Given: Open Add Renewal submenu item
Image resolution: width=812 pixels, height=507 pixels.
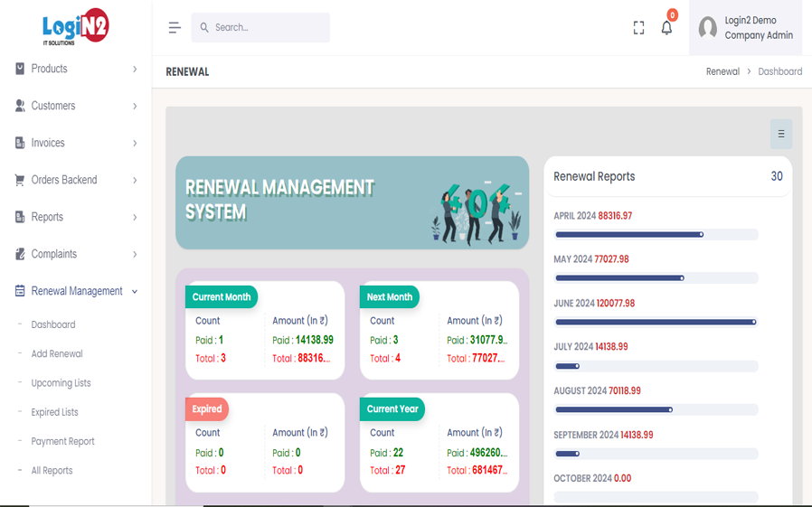Looking at the screenshot, I should (57, 353).
